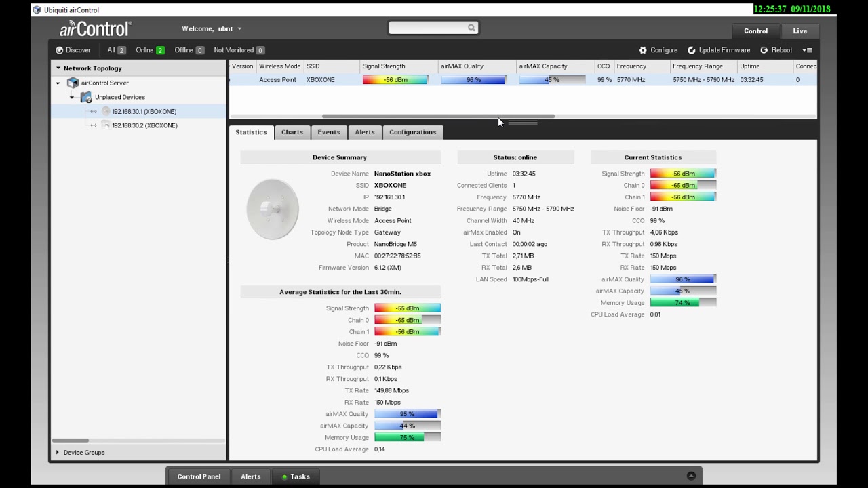Click the search magnifier icon
The width and height of the screenshot is (868, 488).
[x=471, y=28]
